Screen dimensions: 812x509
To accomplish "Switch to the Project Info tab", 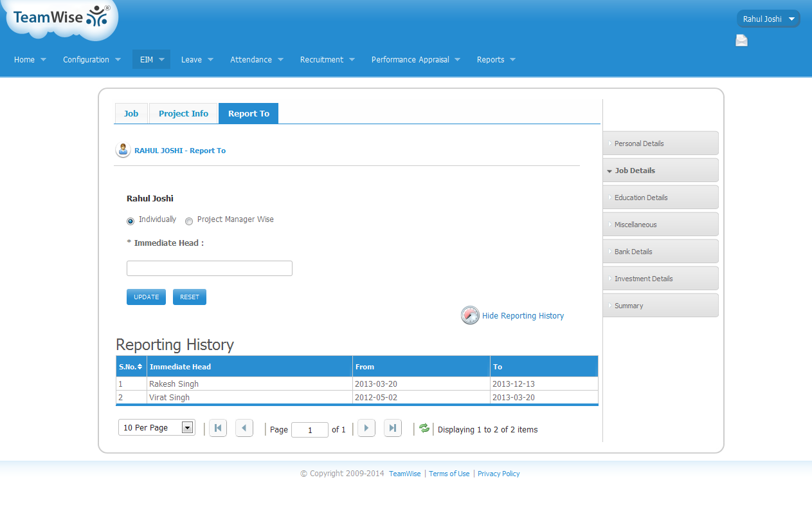I will tap(183, 114).
